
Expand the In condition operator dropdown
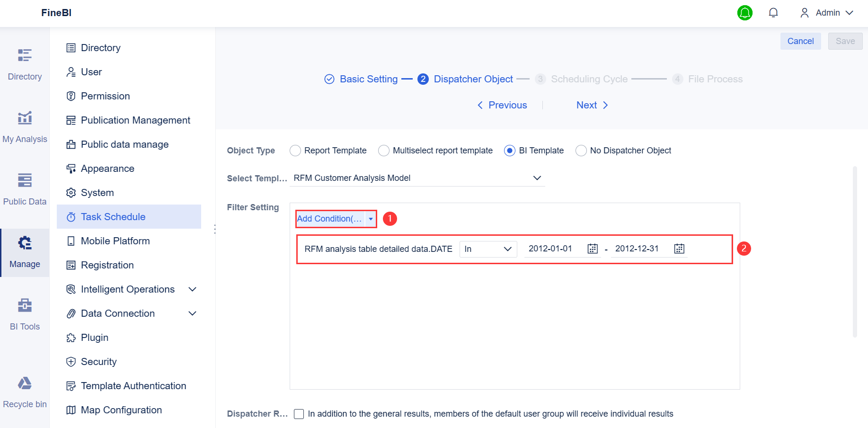pos(488,249)
